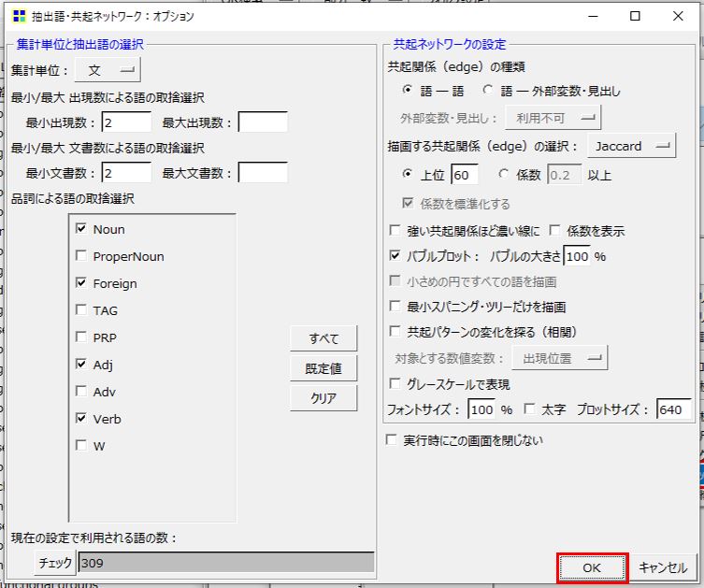
Task: Enable 最小スパニング・ツリーだけを描画 checkbox
Action: click(395, 306)
